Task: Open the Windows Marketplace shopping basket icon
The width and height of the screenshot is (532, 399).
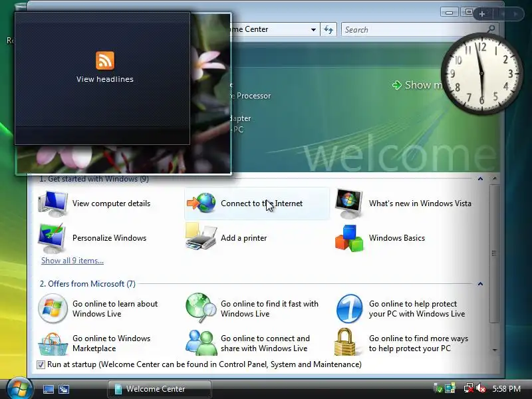Action: pos(53,344)
